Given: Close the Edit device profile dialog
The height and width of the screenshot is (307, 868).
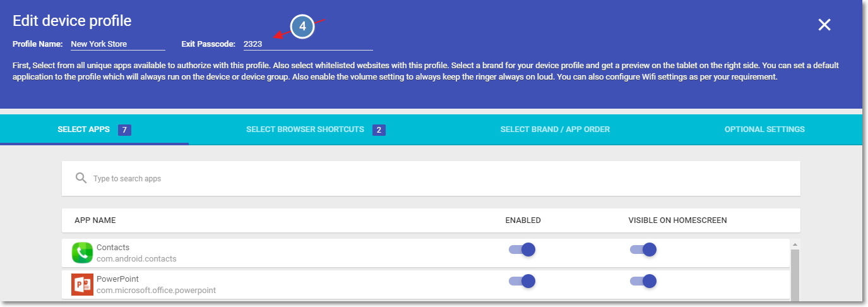Looking at the screenshot, I should click(x=824, y=25).
